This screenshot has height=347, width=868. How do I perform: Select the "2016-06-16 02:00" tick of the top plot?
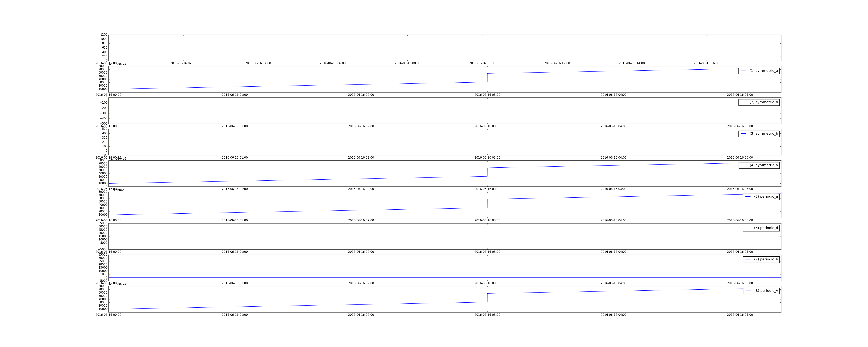tap(183, 63)
